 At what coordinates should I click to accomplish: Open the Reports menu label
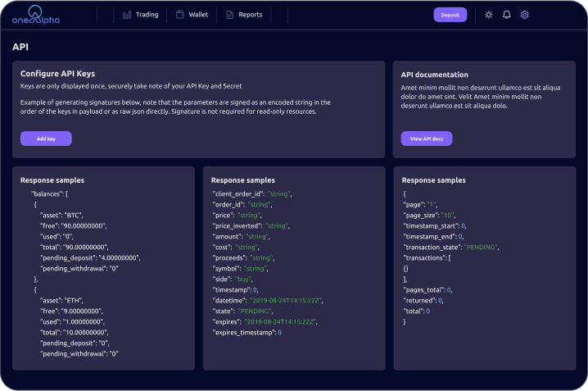pyautogui.click(x=250, y=15)
